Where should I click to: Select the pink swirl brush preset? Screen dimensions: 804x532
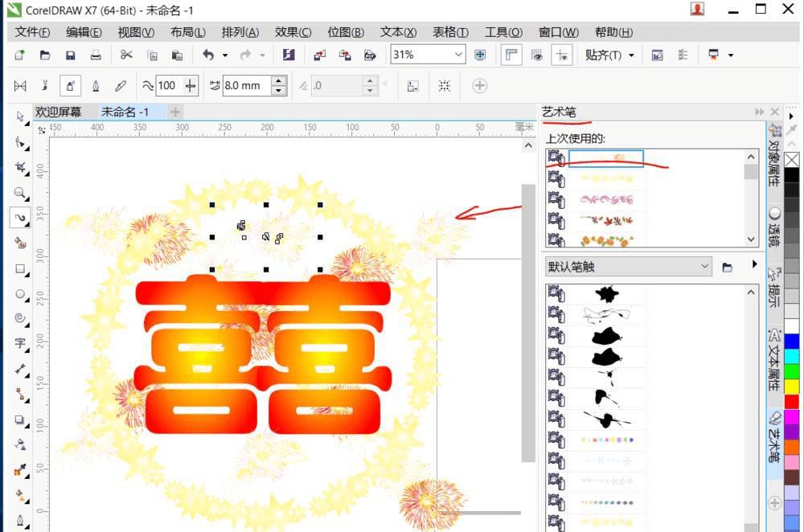pos(606,199)
